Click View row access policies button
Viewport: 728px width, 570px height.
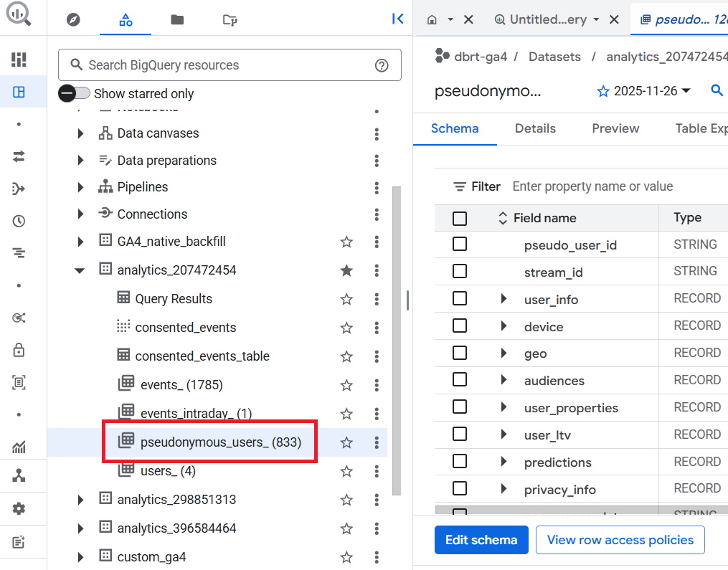(x=620, y=540)
